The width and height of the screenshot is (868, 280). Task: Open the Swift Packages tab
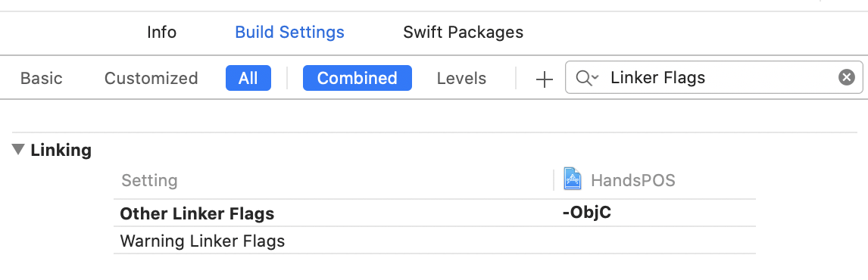click(x=463, y=32)
